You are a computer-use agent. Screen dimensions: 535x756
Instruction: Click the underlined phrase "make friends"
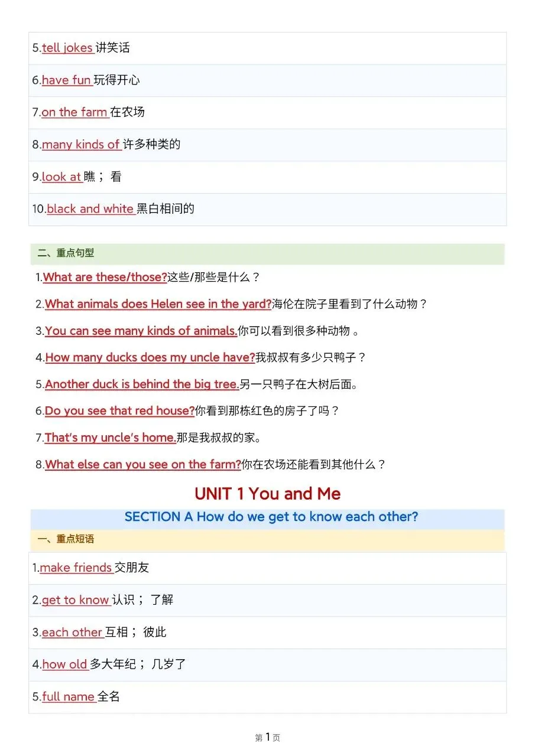76,568
